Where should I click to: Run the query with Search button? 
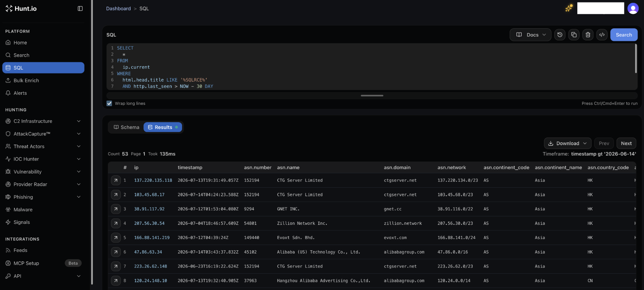[x=624, y=35]
